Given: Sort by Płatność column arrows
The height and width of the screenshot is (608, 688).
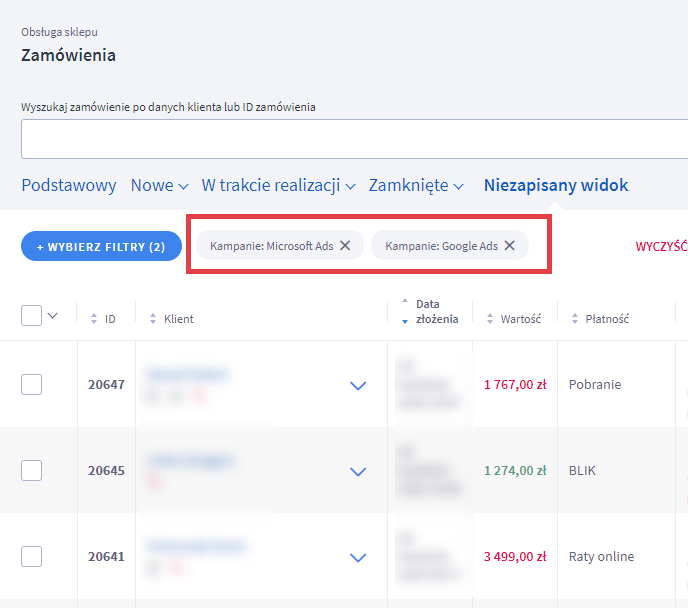Looking at the screenshot, I should pos(575,319).
